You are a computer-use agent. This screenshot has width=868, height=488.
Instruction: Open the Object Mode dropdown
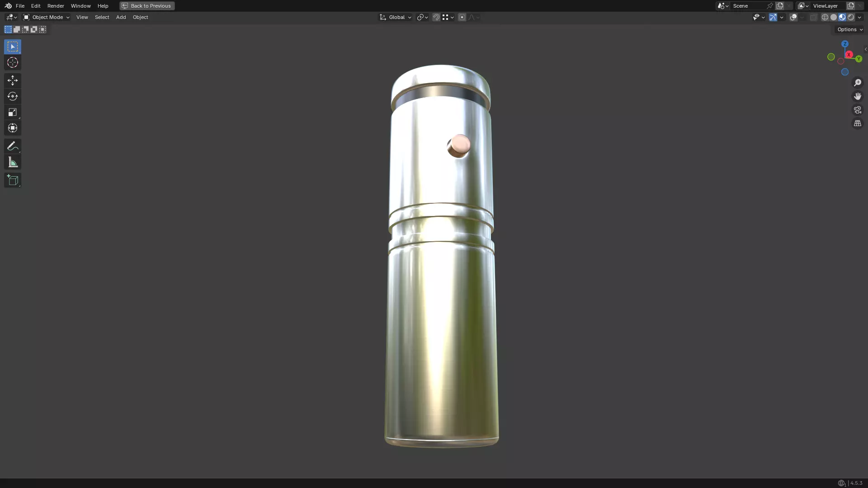tap(46, 17)
